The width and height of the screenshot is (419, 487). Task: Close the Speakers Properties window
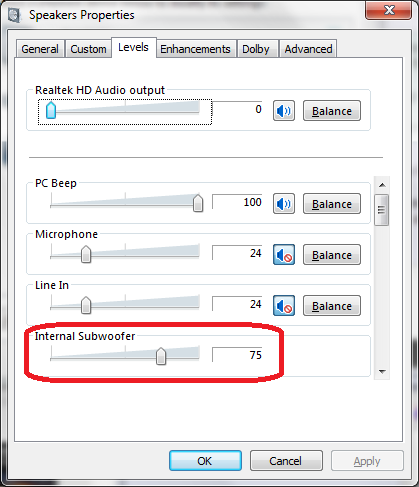click(x=389, y=10)
